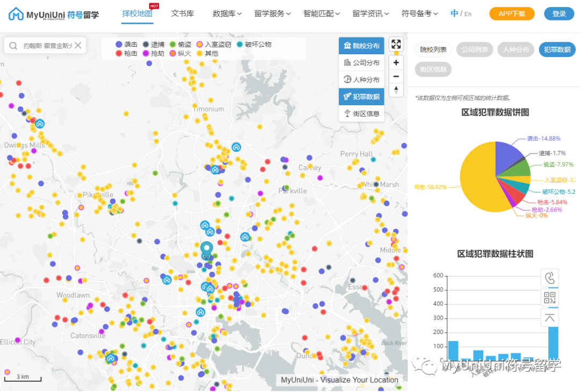Screen dimensions: 580x392
Task: Switch language to En
Action: tap(468, 14)
